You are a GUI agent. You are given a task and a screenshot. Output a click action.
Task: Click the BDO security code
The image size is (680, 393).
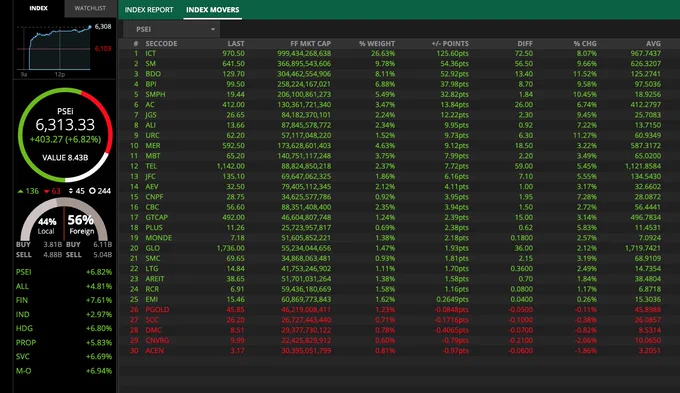153,74
